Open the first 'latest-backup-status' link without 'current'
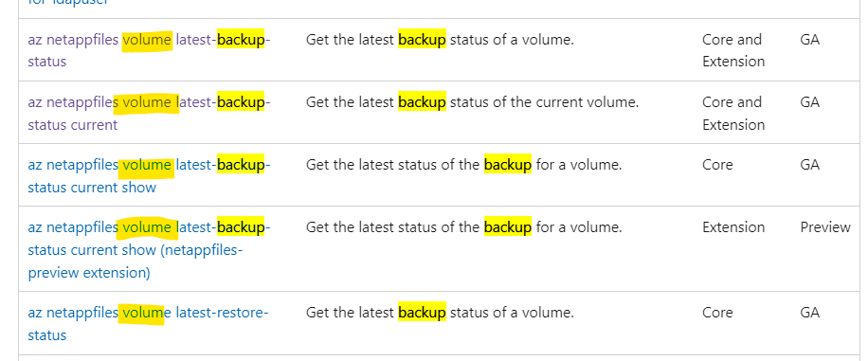Screen dimensions: 868x361 (x=149, y=50)
